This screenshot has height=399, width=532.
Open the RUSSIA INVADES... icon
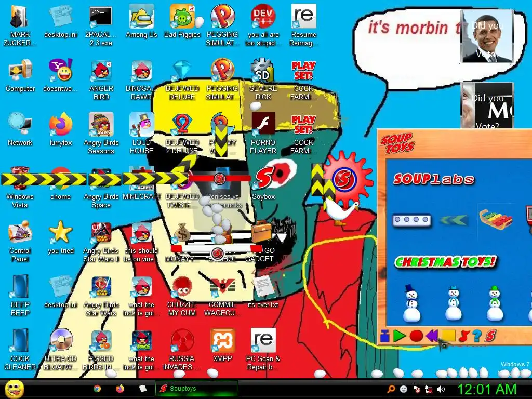pyautogui.click(x=182, y=350)
